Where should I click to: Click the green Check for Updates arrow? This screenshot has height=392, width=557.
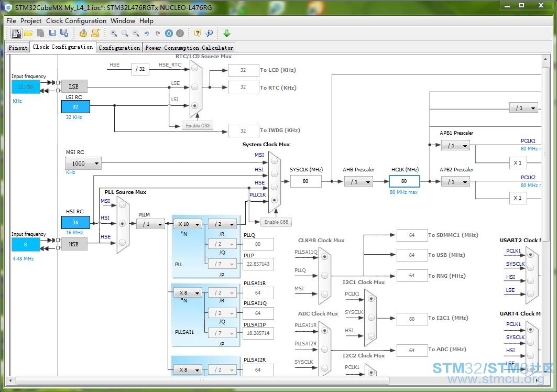pyautogui.click(x=227, y=33)
